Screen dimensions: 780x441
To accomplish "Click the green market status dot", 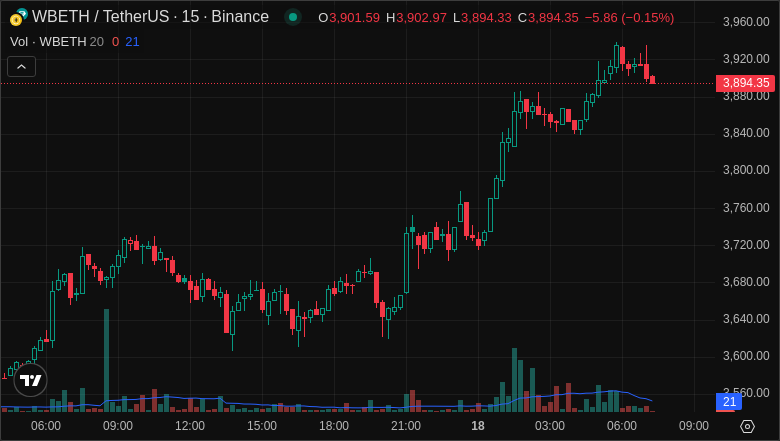I will 293,17.
